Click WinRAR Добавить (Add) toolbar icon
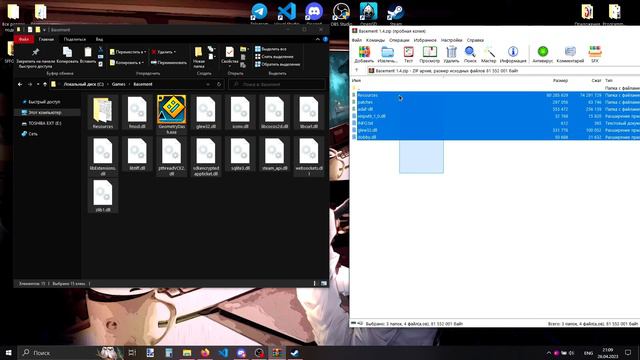Screen dimensions: 640x360 [x=364, y=54]
